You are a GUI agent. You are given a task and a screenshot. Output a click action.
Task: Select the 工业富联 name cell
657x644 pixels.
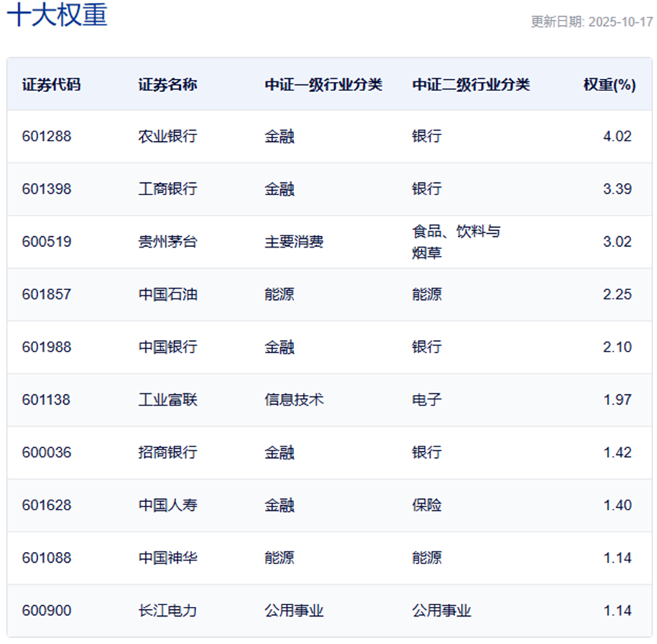(x=168, y=400)
